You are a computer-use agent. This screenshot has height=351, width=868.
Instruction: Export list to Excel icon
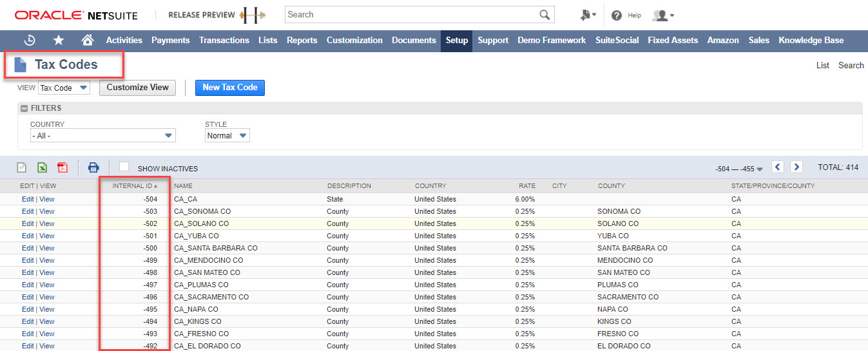coord(42,168)
